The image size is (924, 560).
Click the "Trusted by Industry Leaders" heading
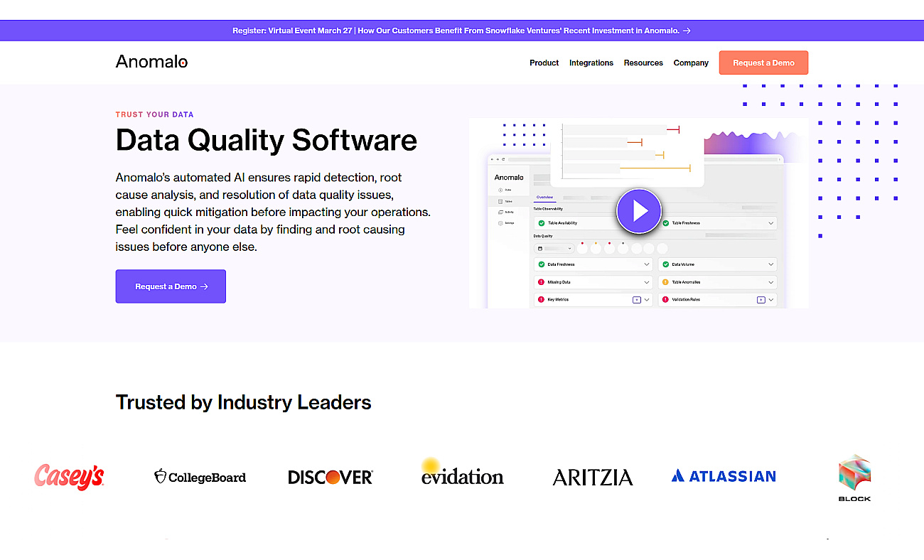tap(243, 402)
